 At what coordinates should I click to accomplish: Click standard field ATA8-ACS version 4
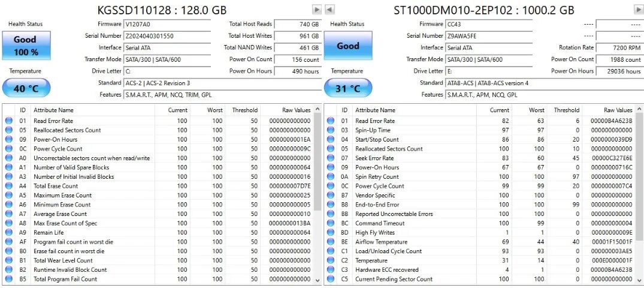pyautogui.click(x=544, y=83)
